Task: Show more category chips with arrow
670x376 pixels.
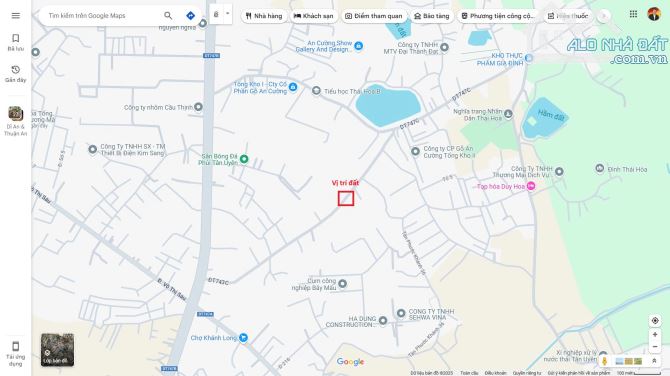Action: 603,16
